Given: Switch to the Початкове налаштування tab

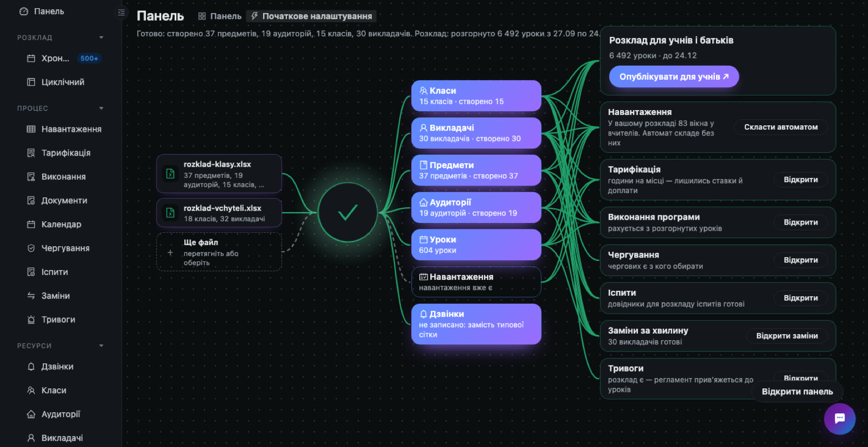Looking at the screenshot, I should pyautogui.click(x=311, y=16).
